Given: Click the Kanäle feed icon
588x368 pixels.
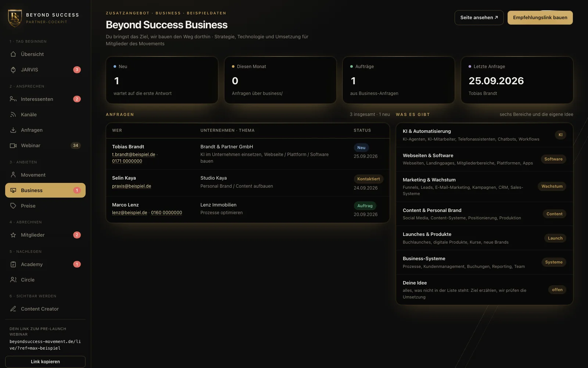Looking at the screenshot, I should click(13, 114).
